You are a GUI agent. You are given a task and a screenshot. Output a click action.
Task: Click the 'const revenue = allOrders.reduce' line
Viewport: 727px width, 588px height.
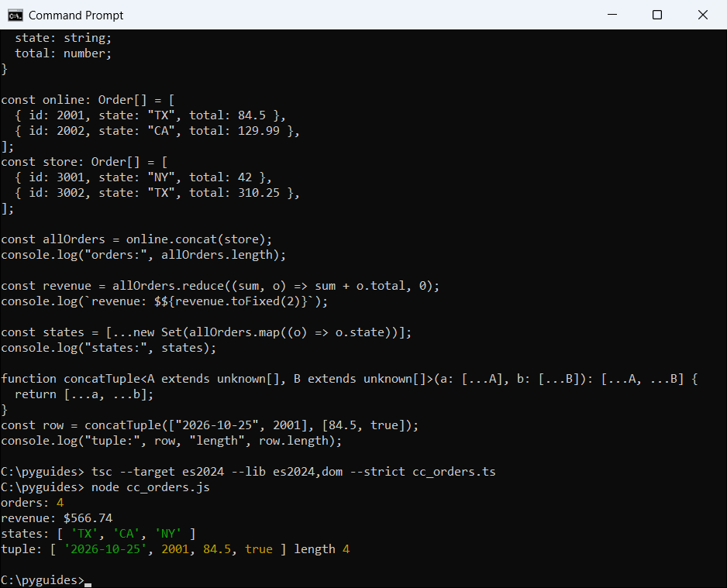pyautogui.click(x=220, y=286)
